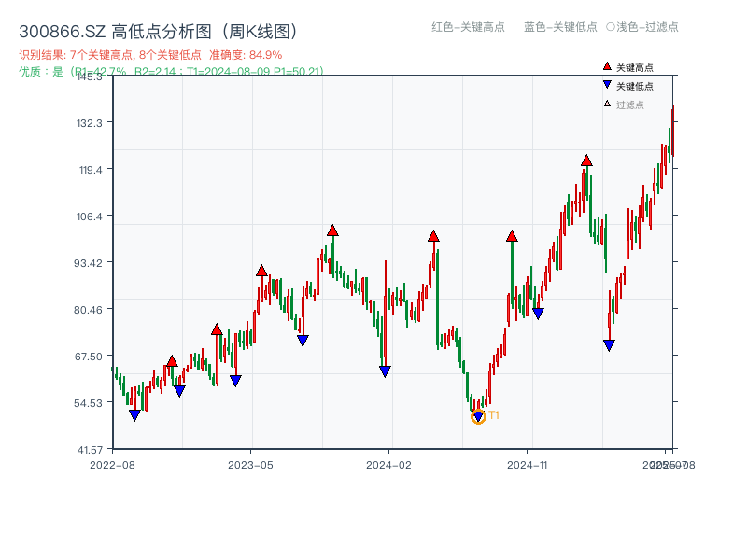Click the 41.57 y-axis label

[x=90, y=450]
